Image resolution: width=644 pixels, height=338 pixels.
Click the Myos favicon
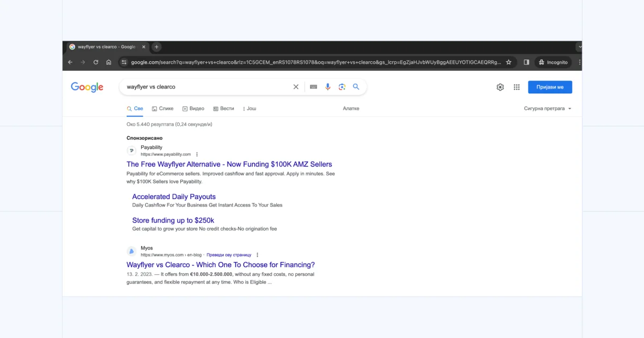(131, 251)
